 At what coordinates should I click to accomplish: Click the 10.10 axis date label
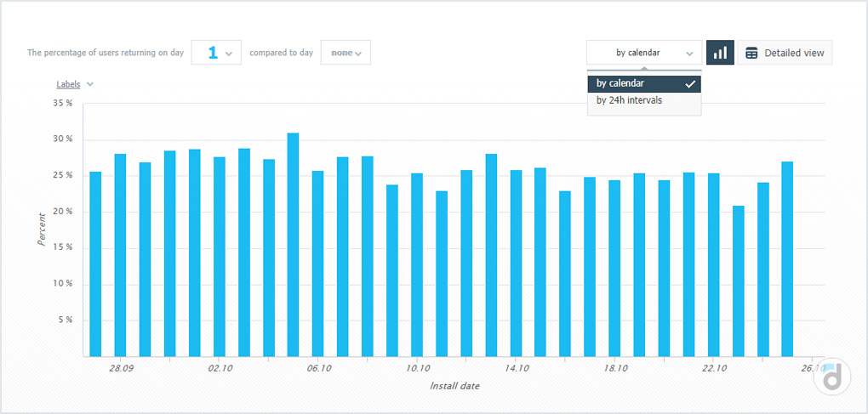418,369
